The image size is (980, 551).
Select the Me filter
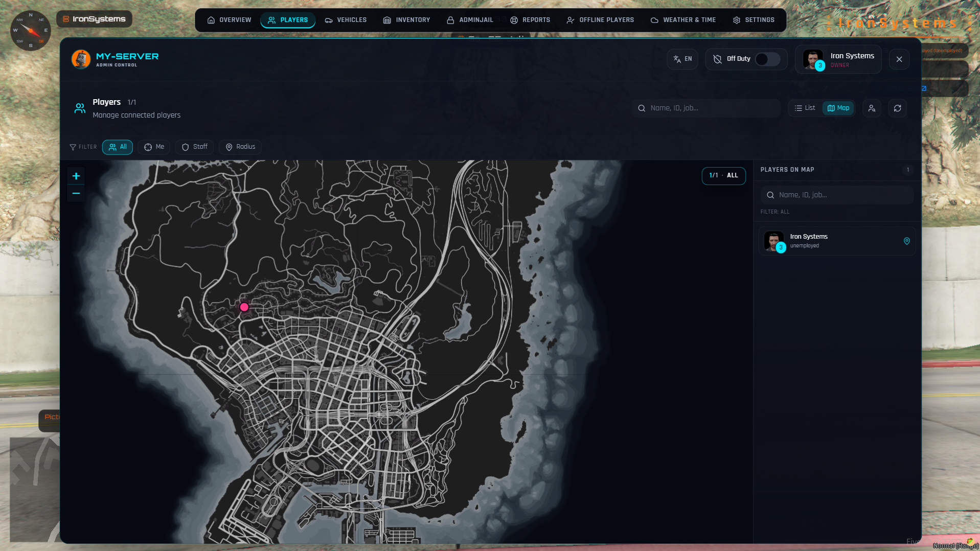pos(154,147)
